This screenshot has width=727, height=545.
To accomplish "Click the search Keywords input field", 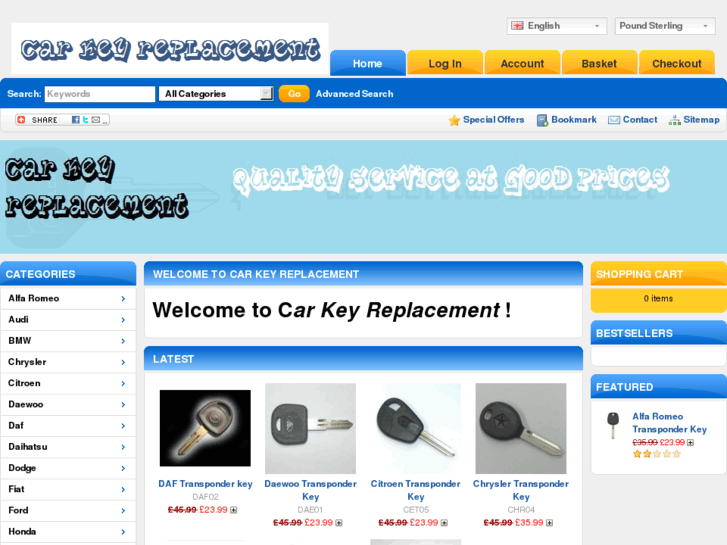I will pos(100,94).
